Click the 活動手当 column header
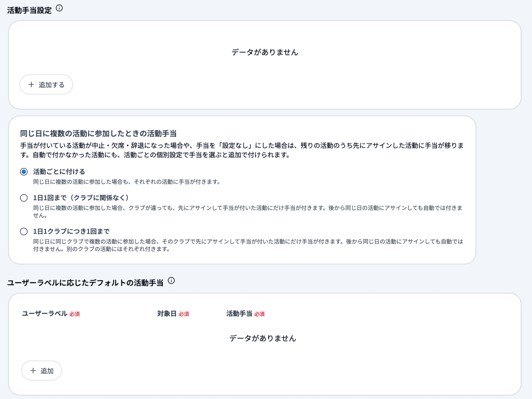This screenshot has height=399, width=532. (239, 314)
